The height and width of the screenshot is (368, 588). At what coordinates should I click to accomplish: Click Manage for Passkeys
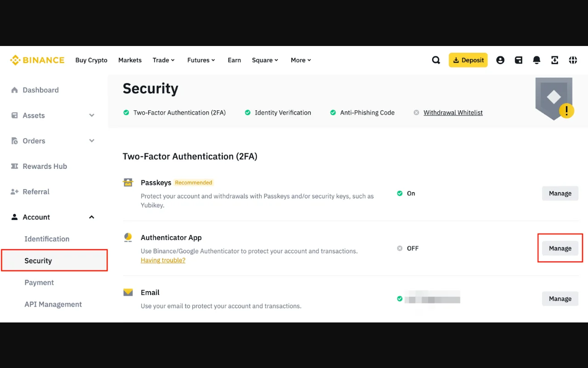[560, 194]
